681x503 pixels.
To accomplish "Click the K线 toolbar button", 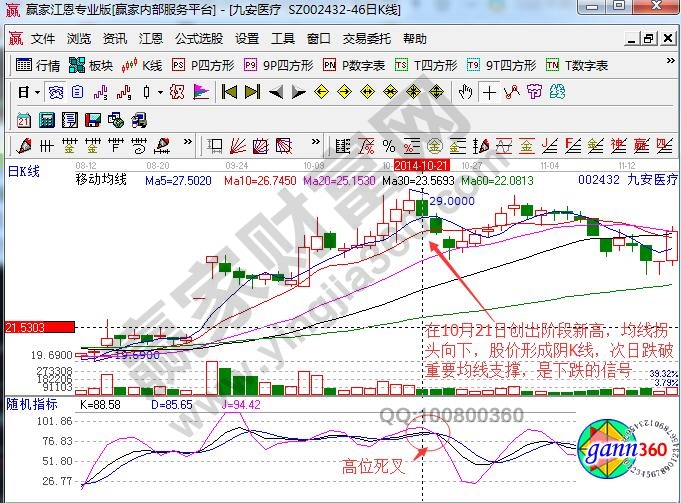I will [x=142, y=66].
